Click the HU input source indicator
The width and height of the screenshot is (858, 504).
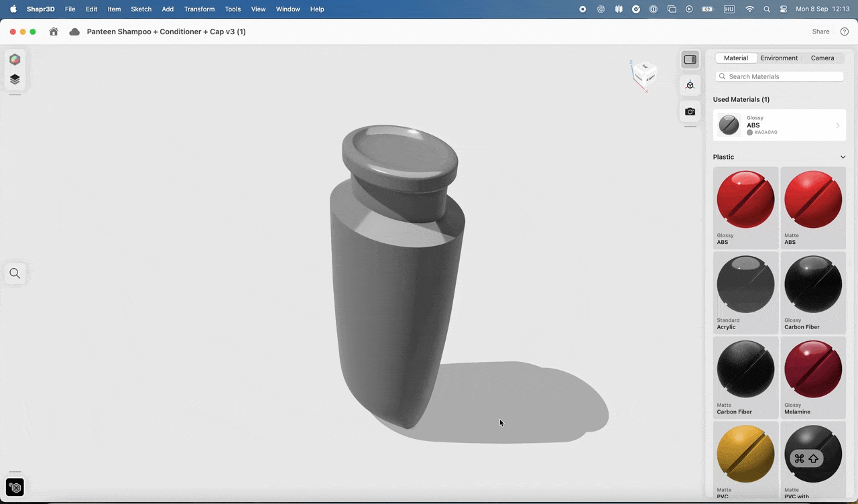click(x=729, y=9)
